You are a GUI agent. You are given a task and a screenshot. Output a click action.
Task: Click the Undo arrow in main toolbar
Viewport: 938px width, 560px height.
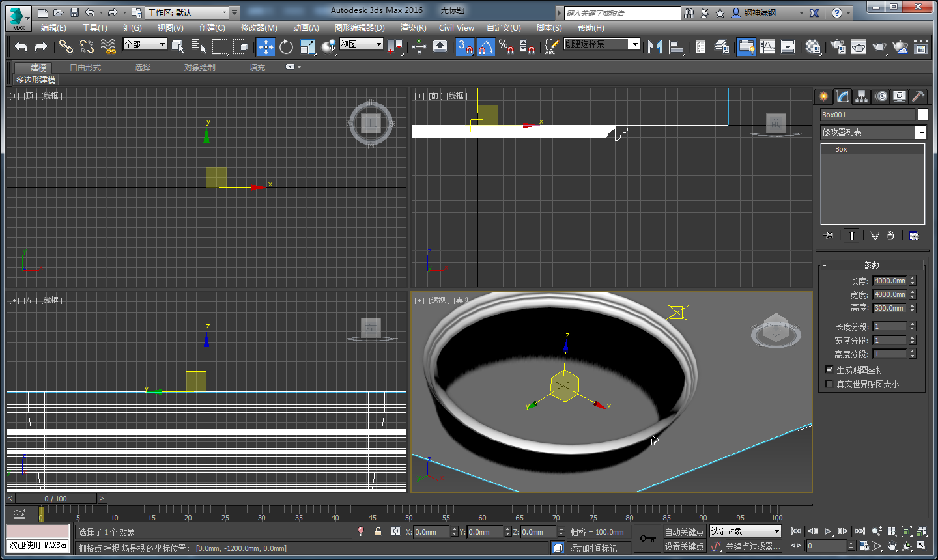coord(21,46)
